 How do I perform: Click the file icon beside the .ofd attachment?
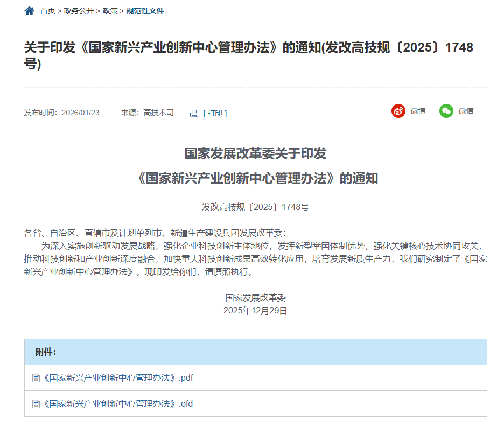pyautogui.click(x=36, y=404)
